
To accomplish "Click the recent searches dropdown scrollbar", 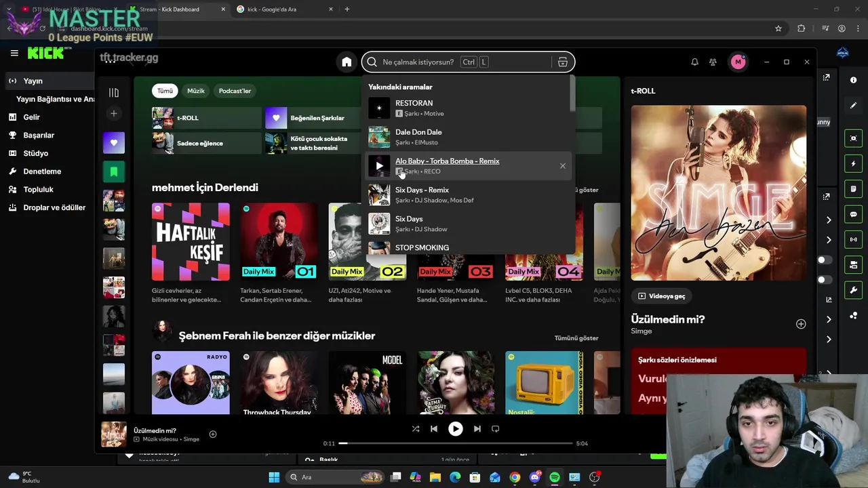I will click(x=572, y=95).
